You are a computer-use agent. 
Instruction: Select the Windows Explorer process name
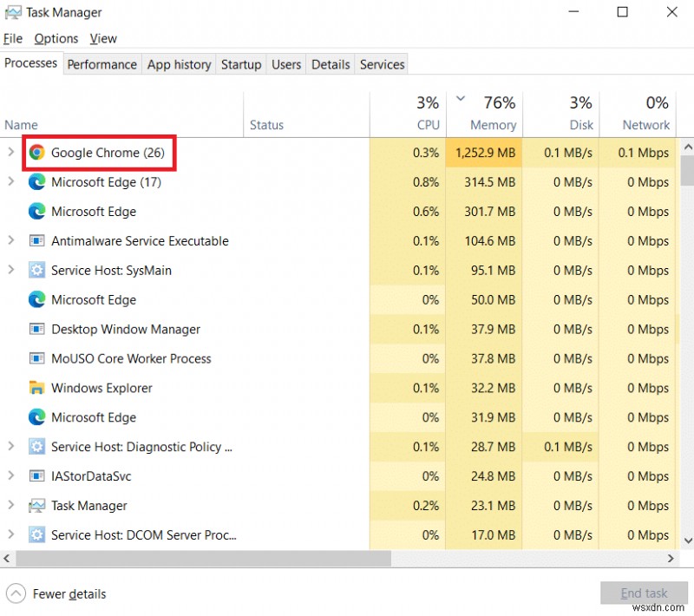coord(101,388)
